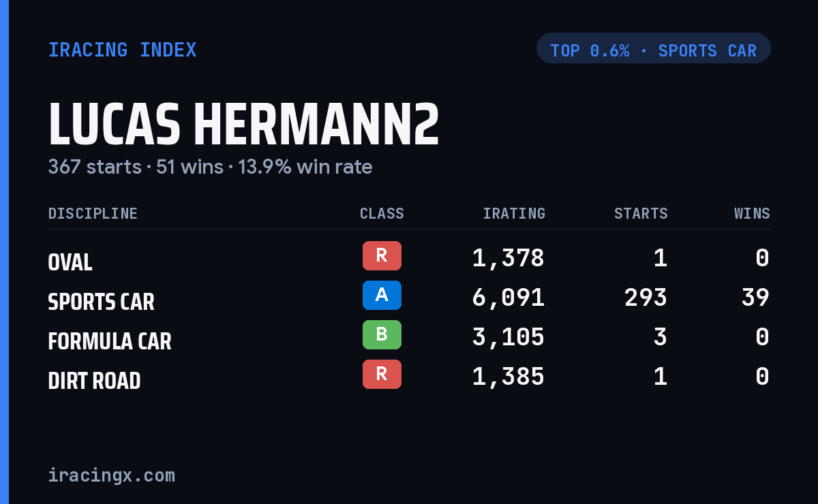818x504 pixels.
Task: Open the iracingx.com link
Action: point(111,475)
